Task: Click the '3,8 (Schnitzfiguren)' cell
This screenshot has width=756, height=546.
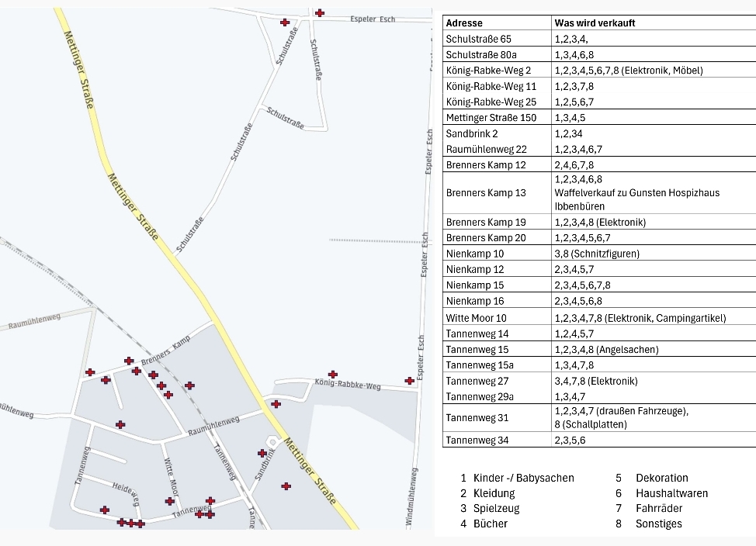Action: [654, 254]
